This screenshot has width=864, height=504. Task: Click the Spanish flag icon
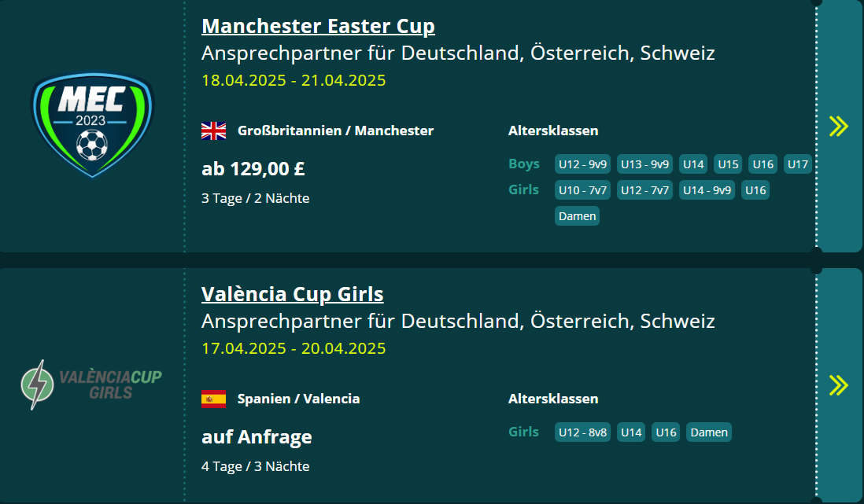click(x=213, y=399)
